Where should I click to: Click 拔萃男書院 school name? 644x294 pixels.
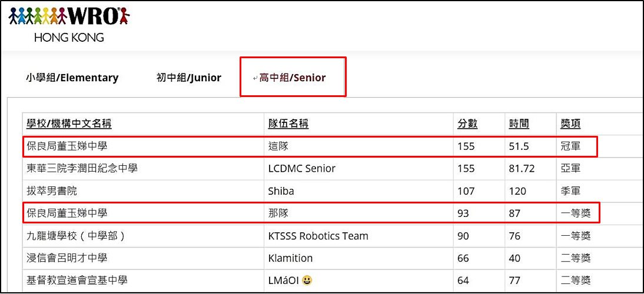point(52,191)
